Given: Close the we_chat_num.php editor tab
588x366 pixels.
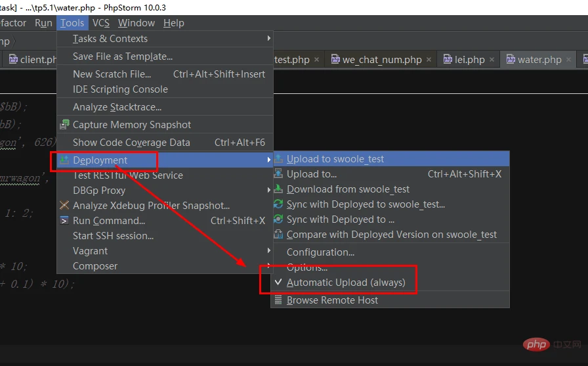Looking at the screenshot, I should pyautogui.click(x=429, y=60).
